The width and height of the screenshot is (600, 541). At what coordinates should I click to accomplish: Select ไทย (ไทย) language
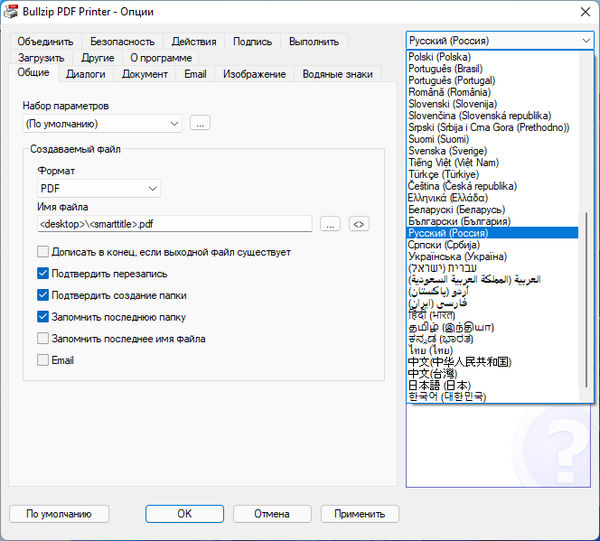click(492, 350)
